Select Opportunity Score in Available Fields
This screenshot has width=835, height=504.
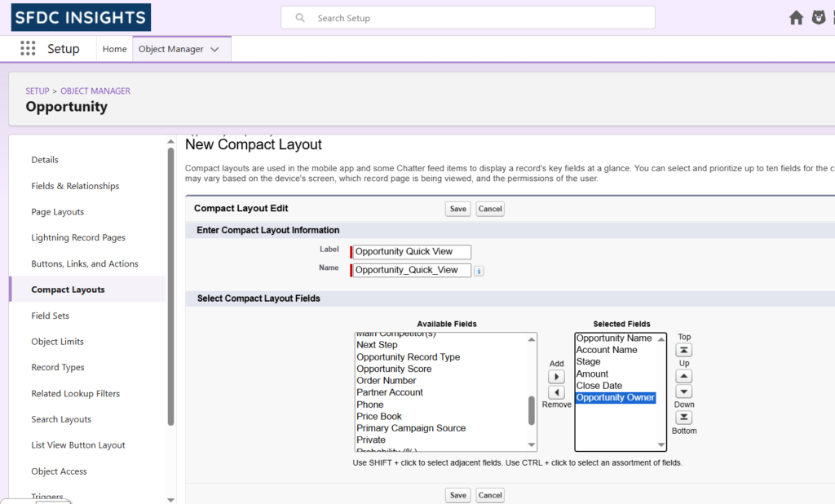tap(394, 369)
